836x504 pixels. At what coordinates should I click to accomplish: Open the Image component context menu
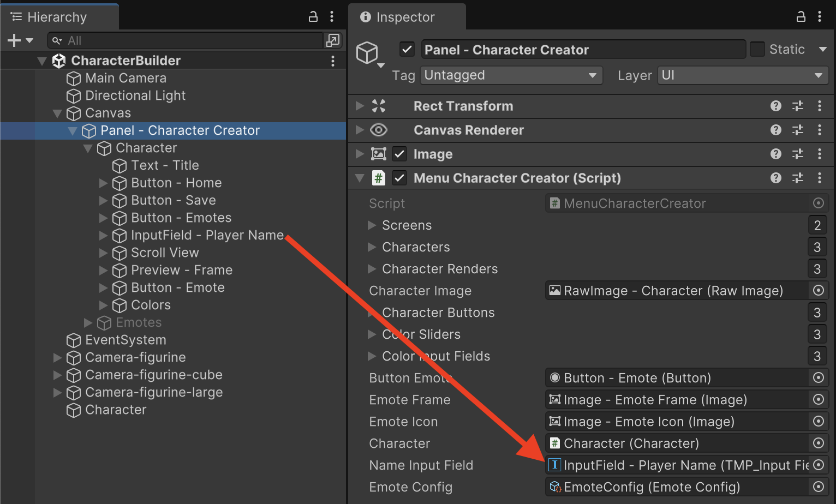click(x=819, y=154)
